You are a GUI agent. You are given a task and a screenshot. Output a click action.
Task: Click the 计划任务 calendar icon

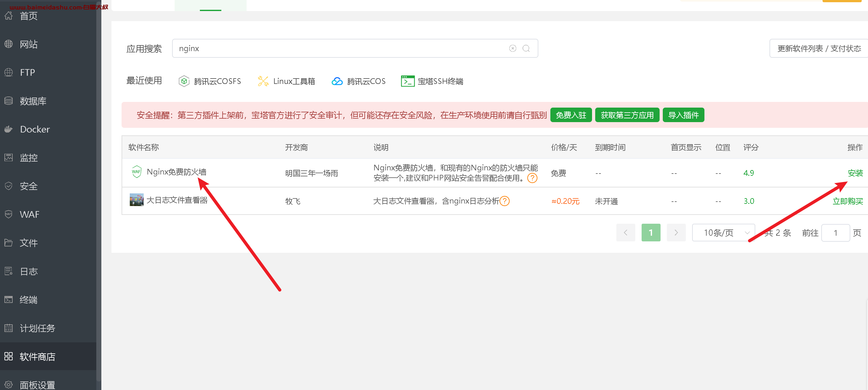click(9, 328)
